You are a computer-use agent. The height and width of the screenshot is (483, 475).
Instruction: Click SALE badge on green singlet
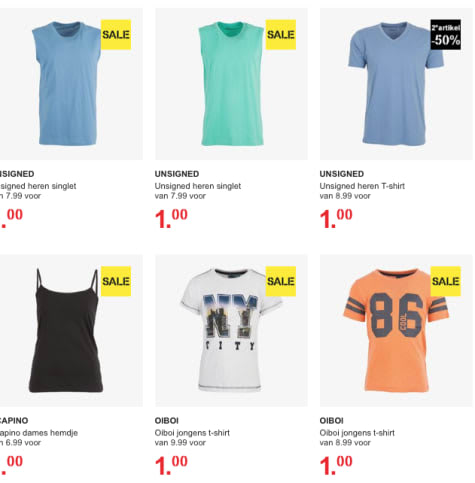pyautogui.click(x=281, y=35)
